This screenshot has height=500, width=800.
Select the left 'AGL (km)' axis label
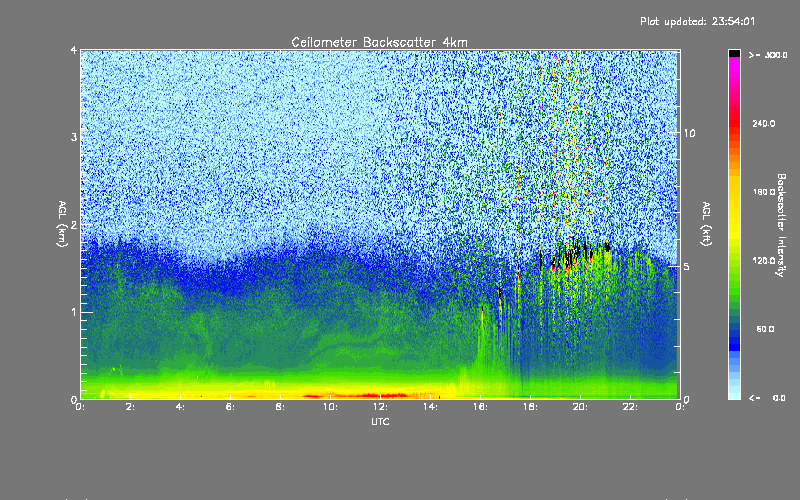pos(62,224)
